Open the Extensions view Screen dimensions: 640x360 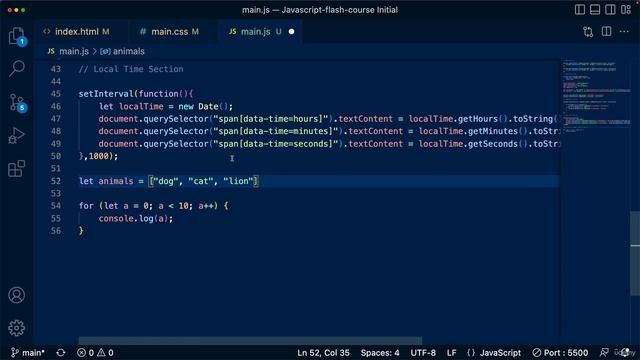click(17, 169)
